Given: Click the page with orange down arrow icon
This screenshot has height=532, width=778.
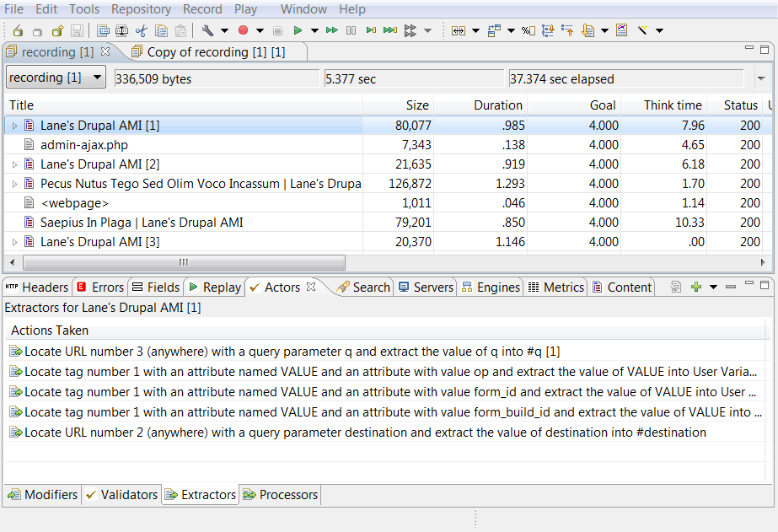Looking at the screenshot, I should [x=588, y=30].
